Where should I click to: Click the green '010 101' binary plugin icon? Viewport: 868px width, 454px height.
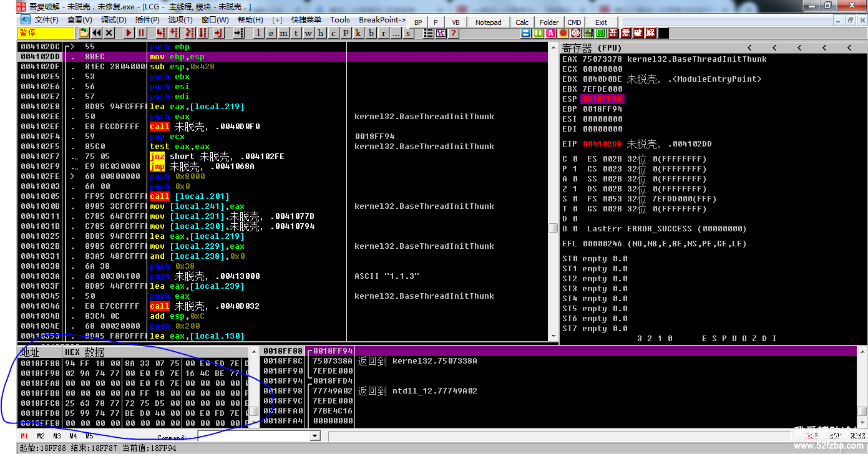click(588, 33)
